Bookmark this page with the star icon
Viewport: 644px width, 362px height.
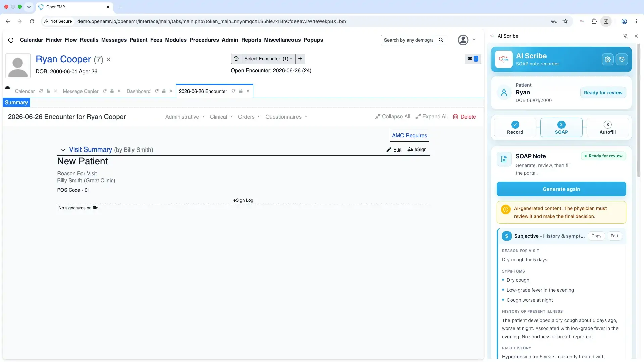pos(565,21)
